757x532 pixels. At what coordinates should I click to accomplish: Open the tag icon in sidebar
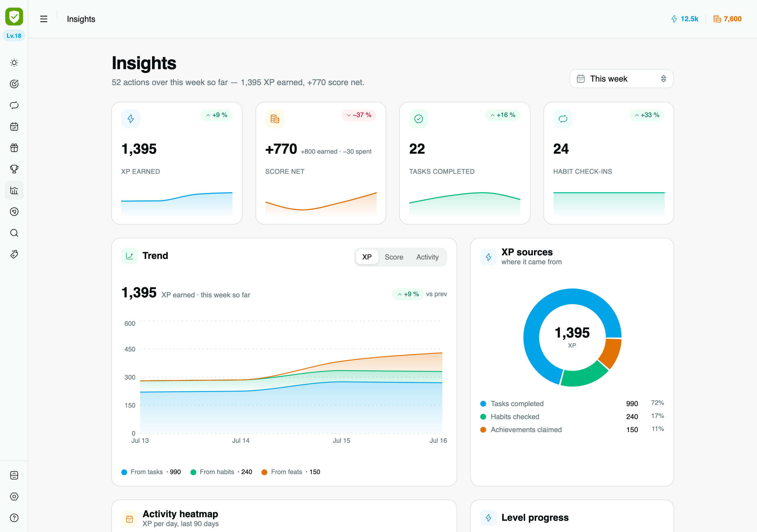14,254
